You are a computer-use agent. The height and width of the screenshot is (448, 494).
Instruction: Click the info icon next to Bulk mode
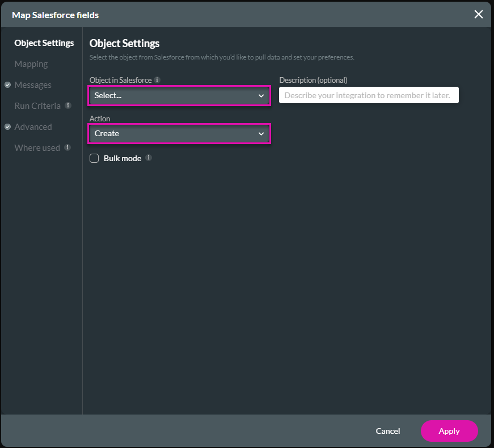coord(148,158)
